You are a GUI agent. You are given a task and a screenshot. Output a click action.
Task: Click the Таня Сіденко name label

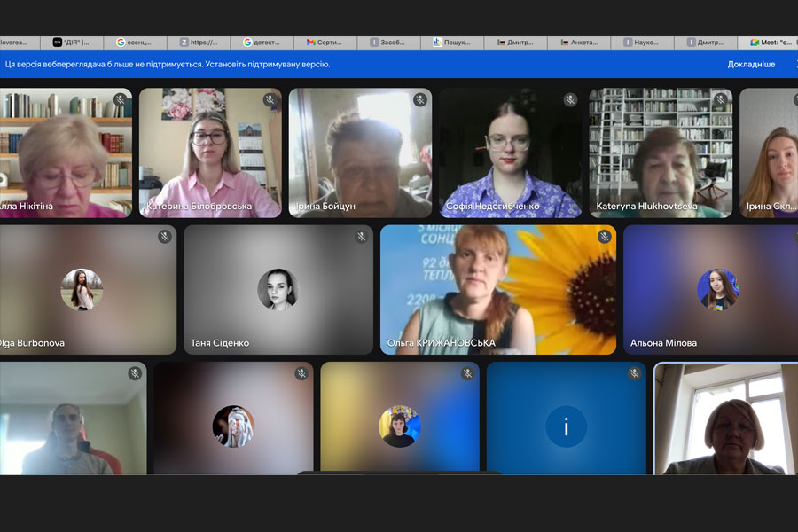coord(220,343)
